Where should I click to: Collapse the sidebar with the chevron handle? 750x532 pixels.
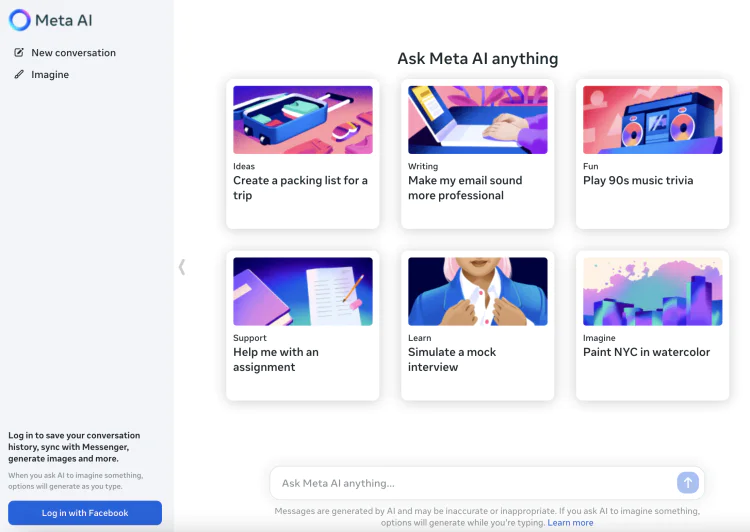[x=182, y=267]
